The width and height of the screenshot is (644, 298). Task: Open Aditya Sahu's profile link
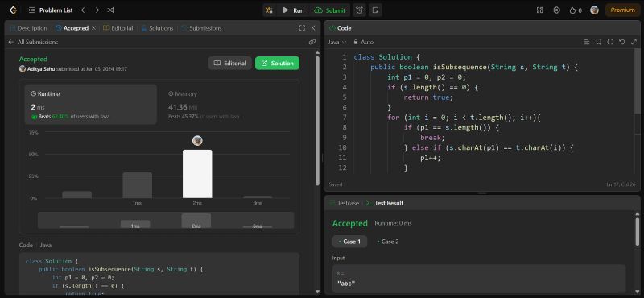(x=41, y=69)
